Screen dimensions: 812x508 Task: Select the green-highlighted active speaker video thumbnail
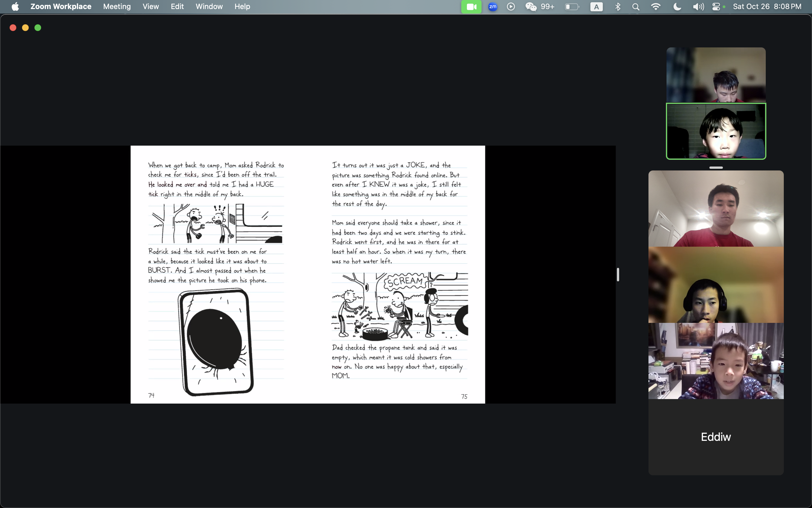tap(716, 131)
